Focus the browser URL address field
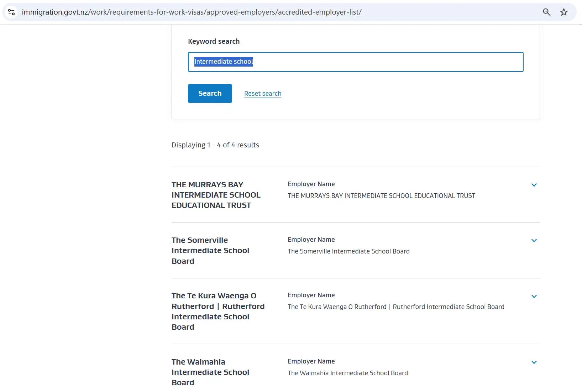The height and width of the screenshot is (392, 582). click(192, 12)
